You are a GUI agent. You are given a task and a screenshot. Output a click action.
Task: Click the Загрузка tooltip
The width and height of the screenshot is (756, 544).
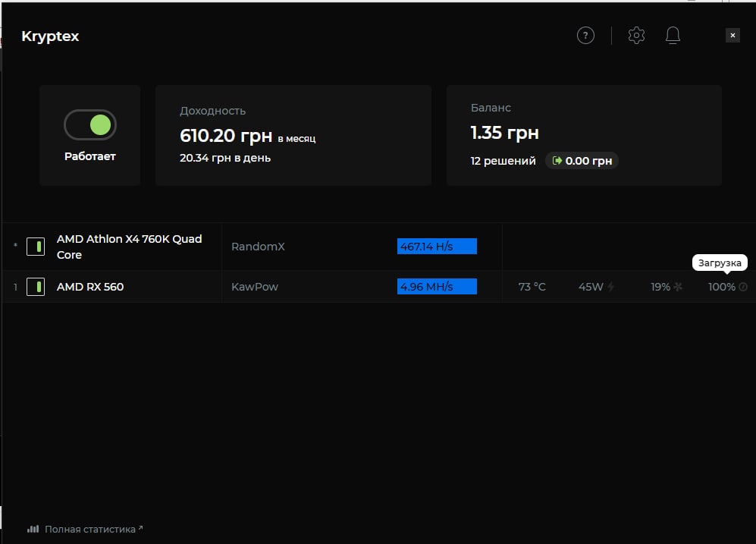tap(720, 263)
